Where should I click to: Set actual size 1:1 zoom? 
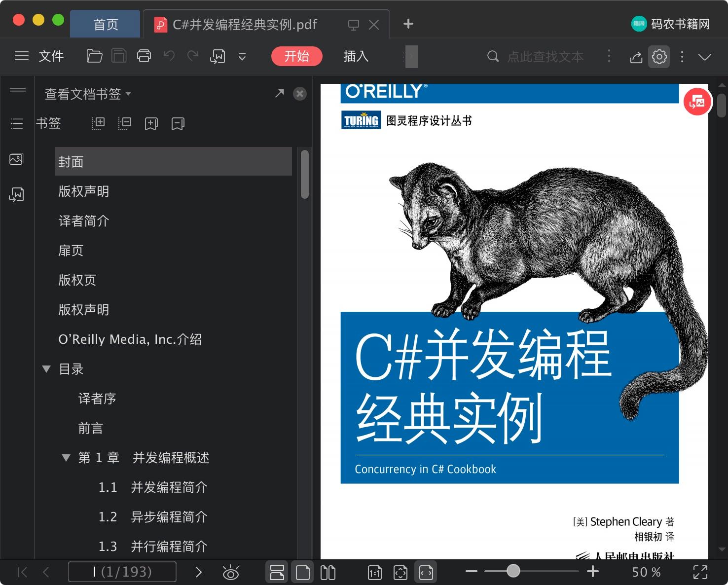(x=374, y=572)
